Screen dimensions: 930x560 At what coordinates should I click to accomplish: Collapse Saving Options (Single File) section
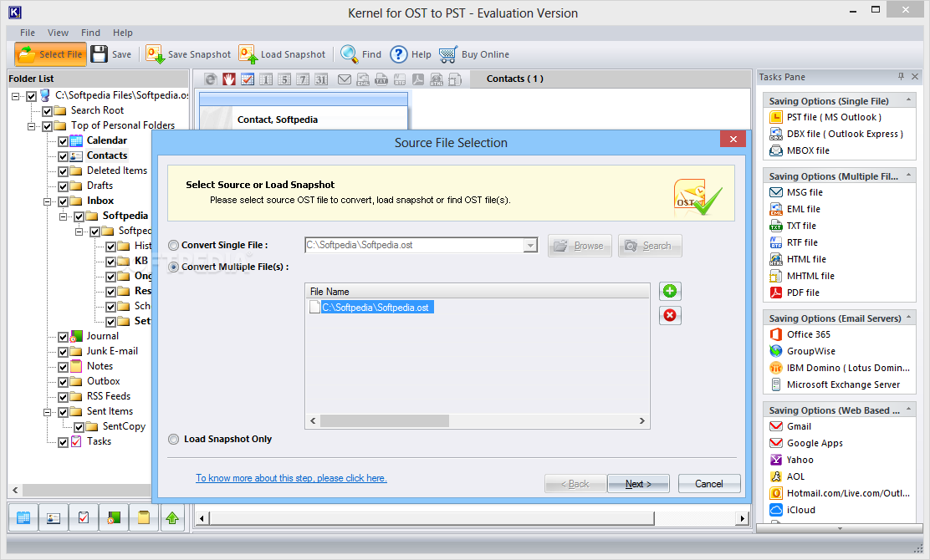pyautogui.click(x=908, y=101)
